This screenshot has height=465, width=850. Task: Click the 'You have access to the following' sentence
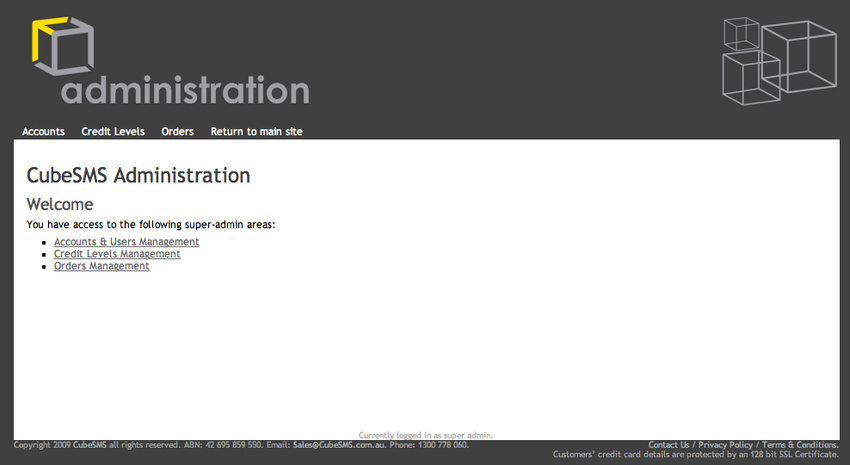coord(151,224)
